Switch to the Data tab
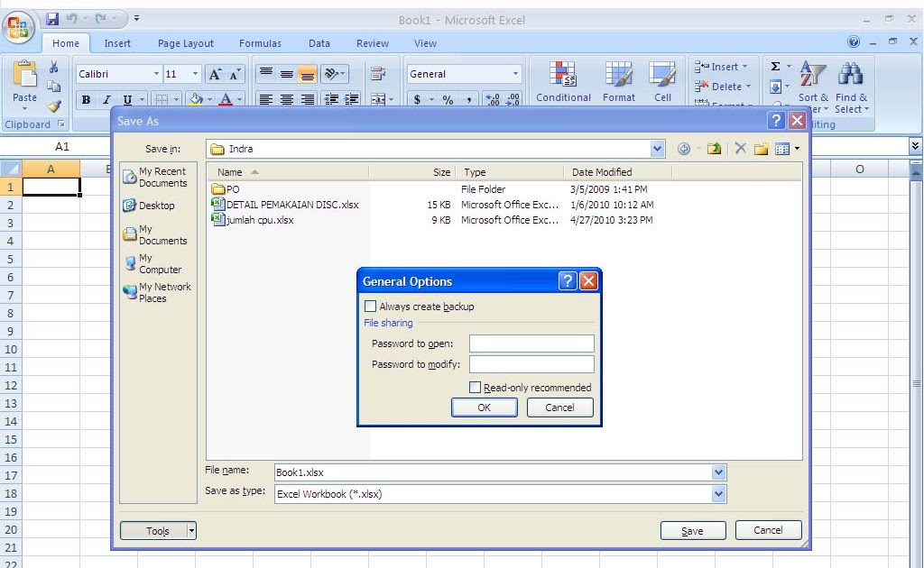The height and width of the screenshot is (568, 924). [319, 43]
